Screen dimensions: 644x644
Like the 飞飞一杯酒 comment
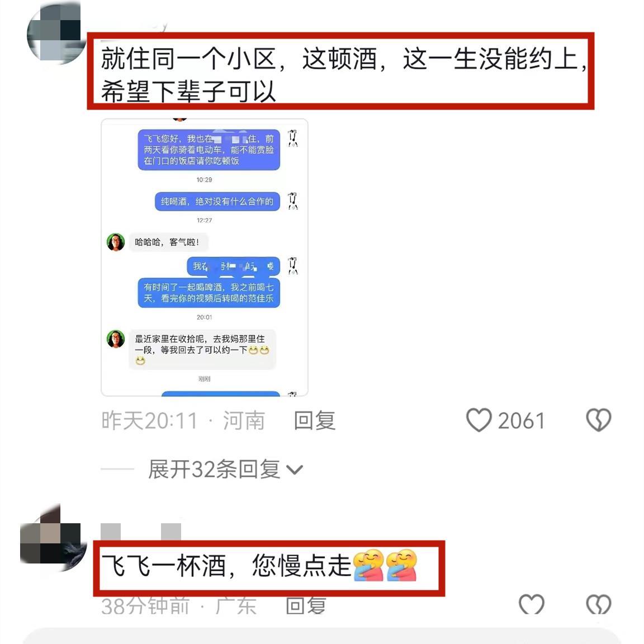click(532, 604)
